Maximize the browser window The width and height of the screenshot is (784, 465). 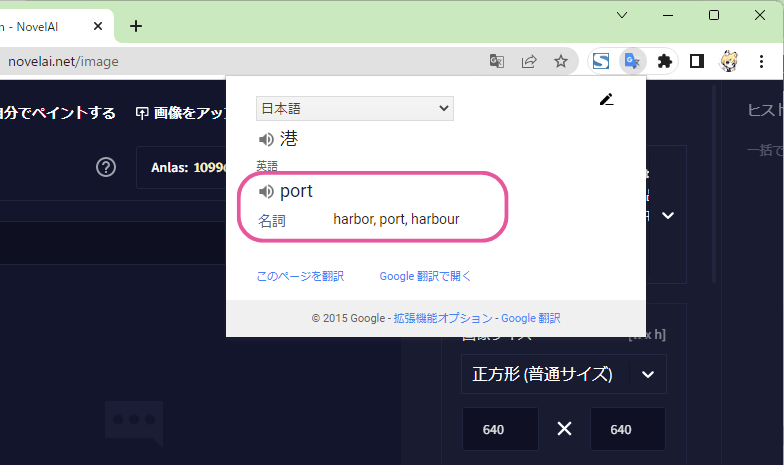tap(714, 15)
